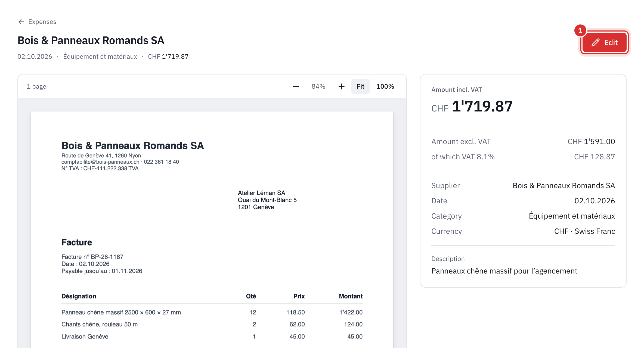Click the Edit button

coord(604,42)
